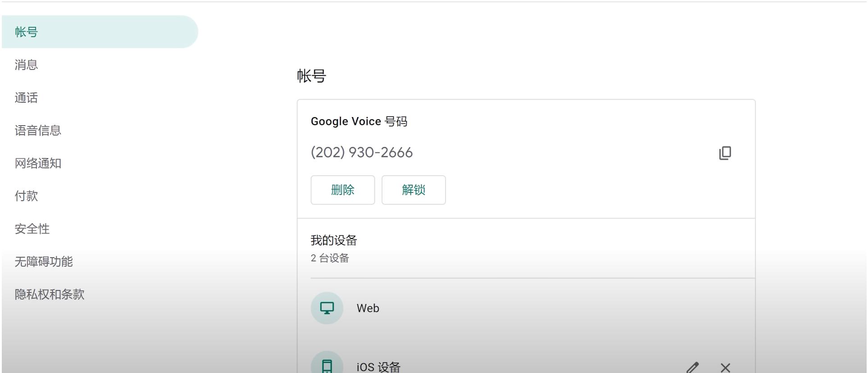Edit the iOS 设备 entry with the pencil icon
Viewport: 868px width, 373px height.
pyautogui.click(x=693, y=367)
